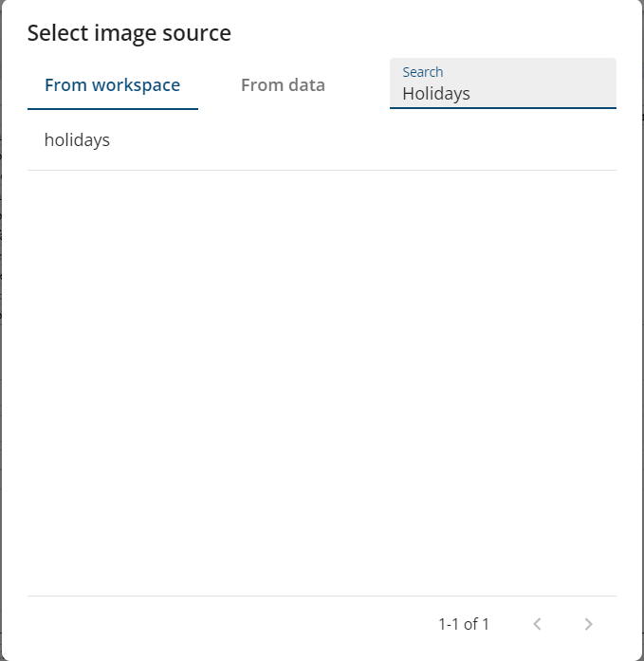Click the Holidays text in search box
The image size is (644, 661).
[436, 94]
